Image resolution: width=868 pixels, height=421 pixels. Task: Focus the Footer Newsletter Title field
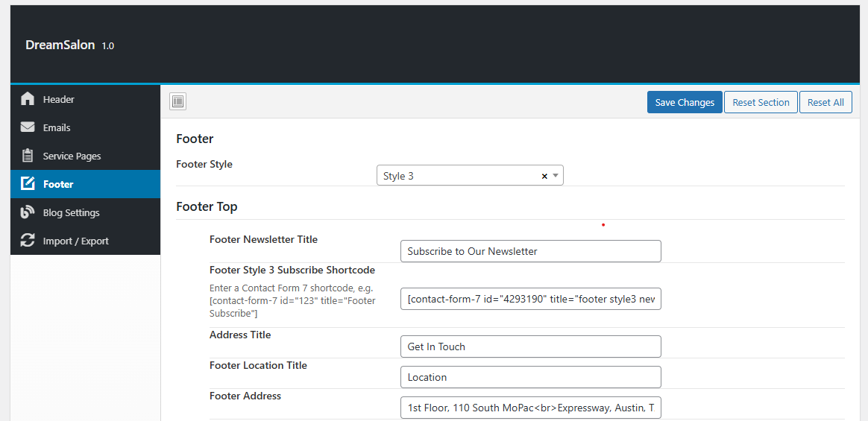(x=530, y=251)
